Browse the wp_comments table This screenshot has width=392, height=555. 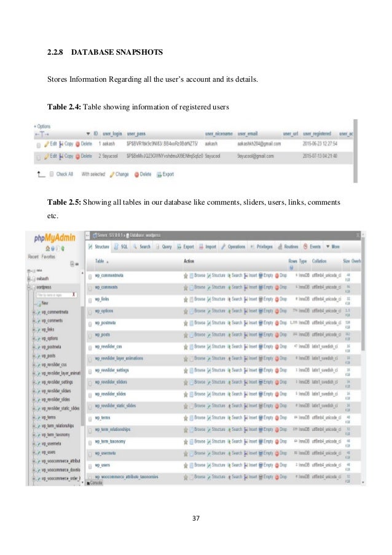click(x=197, y=288)
